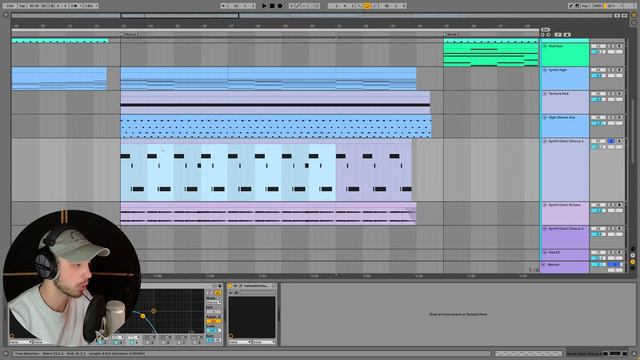
Task: Click the Tap tempo button
Action: [22, 6]
